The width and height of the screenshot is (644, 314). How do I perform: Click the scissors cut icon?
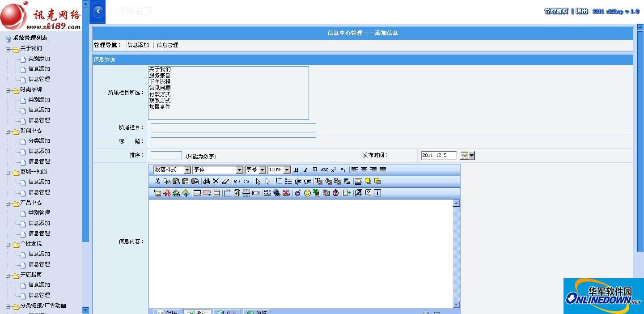click(x=157, y=182)
